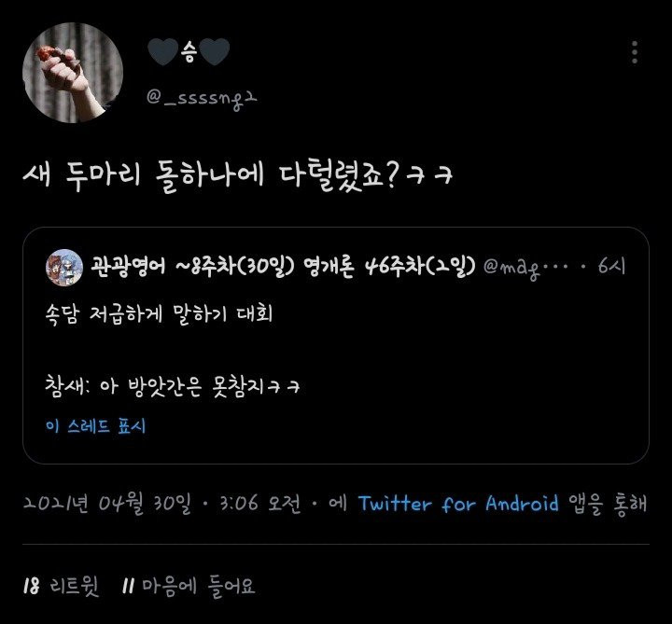Select the right black heart emoji in name
The height and width of the screenshot is (624, 672).
coord(215,52)
